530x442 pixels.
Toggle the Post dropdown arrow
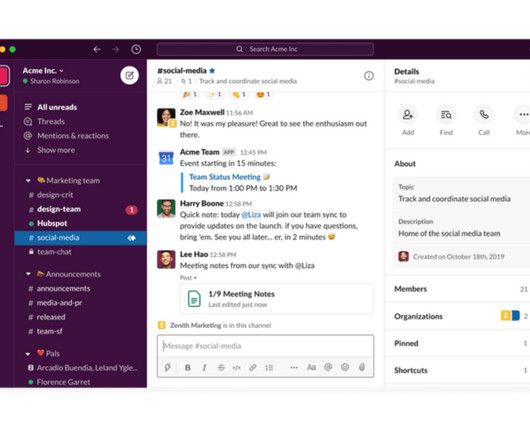coord(195,278)
